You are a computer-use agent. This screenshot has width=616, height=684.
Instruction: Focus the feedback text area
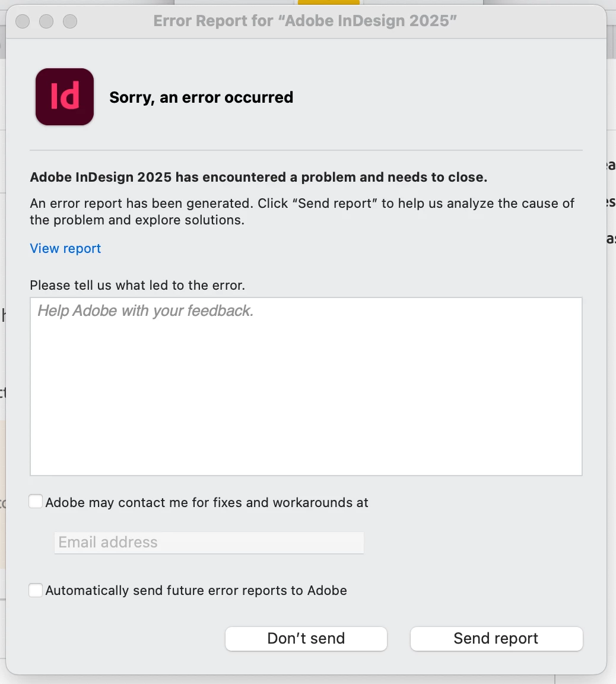point(306,387)
